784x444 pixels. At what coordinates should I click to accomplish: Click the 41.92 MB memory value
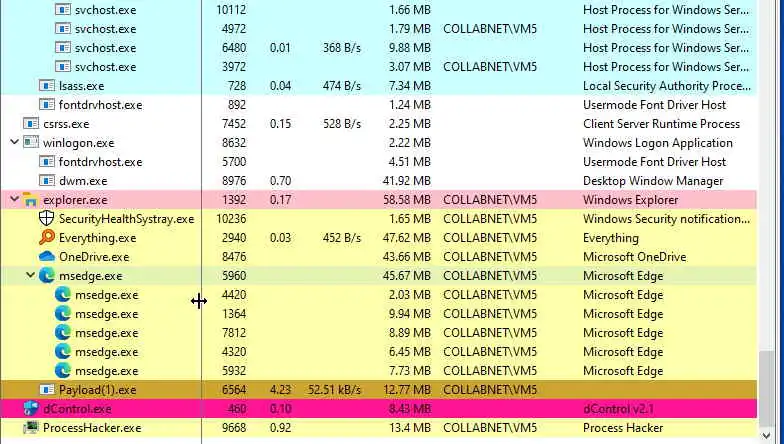[x=406, y=181]
